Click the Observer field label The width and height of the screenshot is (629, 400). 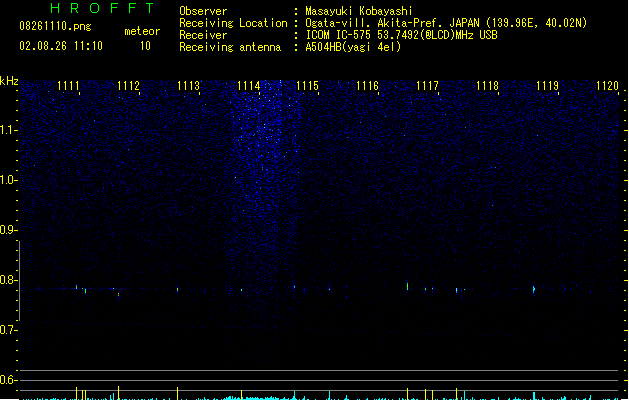coord(203,11)
